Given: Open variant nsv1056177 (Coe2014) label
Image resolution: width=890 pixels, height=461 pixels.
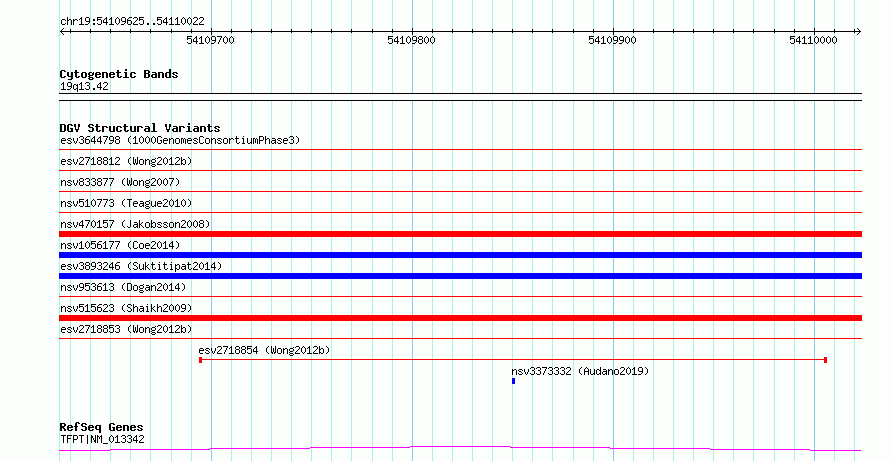Looking at the screenshot, I should pyautogui.click(x=120, y=245).
